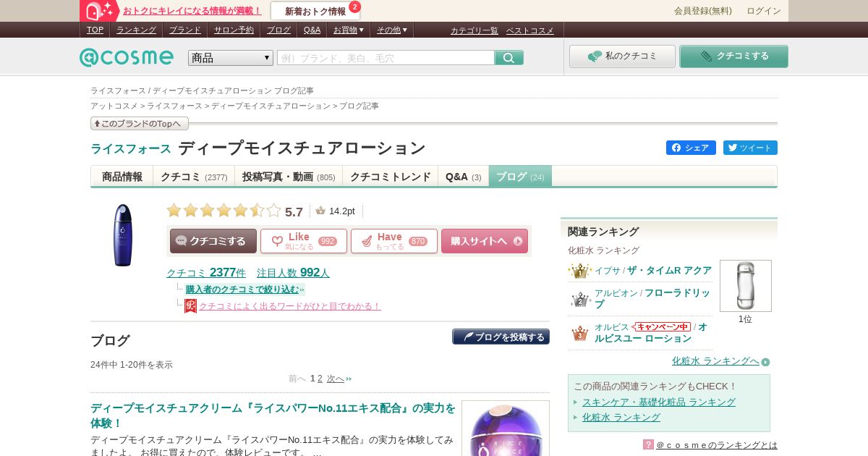Image resolution: width=868 pixels, height=456 pixels.
Task: Click the crown points icon 14.2pt
Action: click(x=320, y=211)
